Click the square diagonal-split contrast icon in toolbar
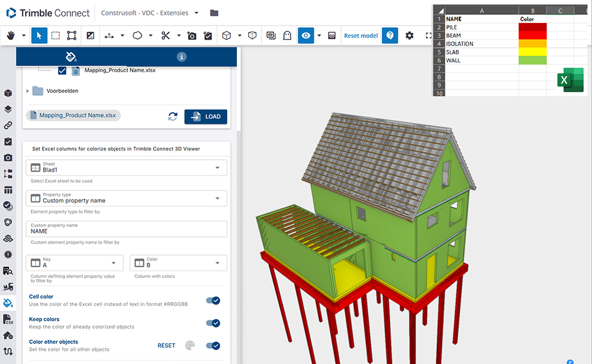 click(x=90, y=36)
